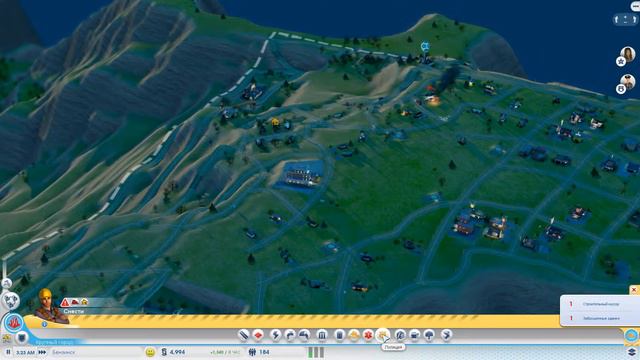Open population panel showing 184
640x360 pixels.
tap(259, 352)
